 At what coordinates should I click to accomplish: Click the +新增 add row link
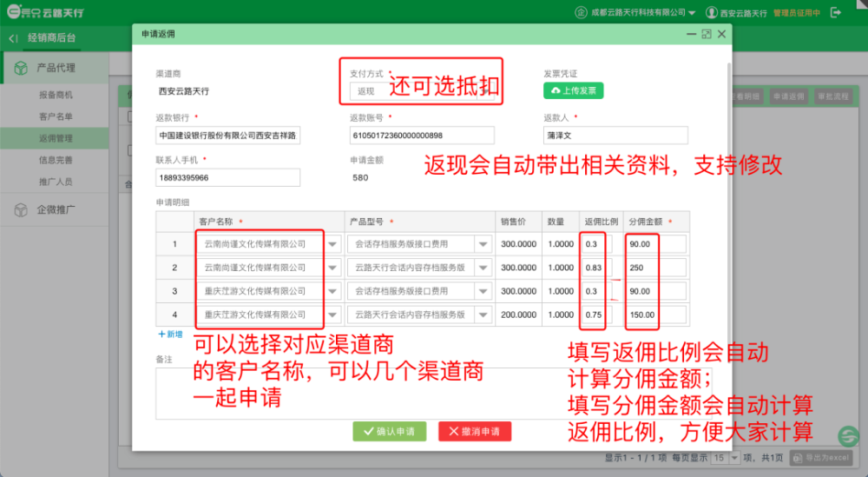[x=170, y=334]
